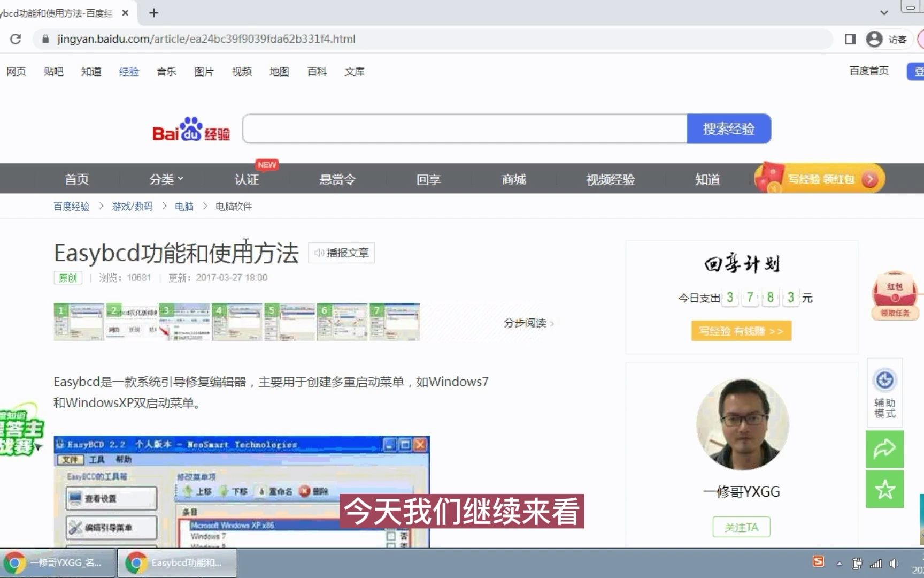Image resolution: width=924 pixels, height=578 pixels.
Task: Close the Easybcd browser tab
Action: click(x=125, y=13)
